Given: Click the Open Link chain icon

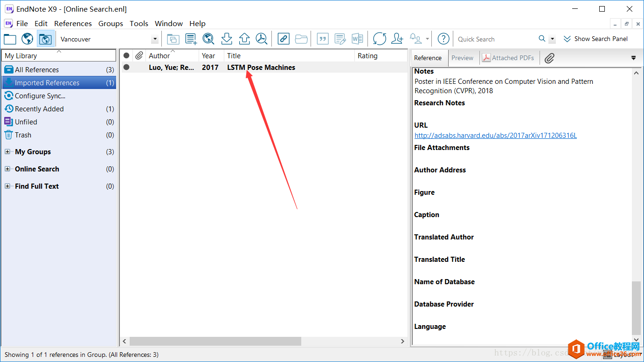Looking at the screenshot, I should pos(284,39).
